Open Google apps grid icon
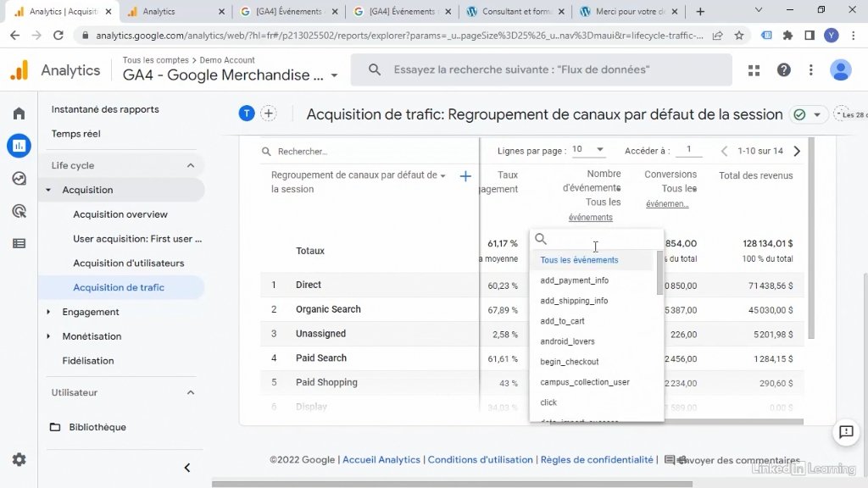This screenshot has width=868, height=488. click(754, 70)
